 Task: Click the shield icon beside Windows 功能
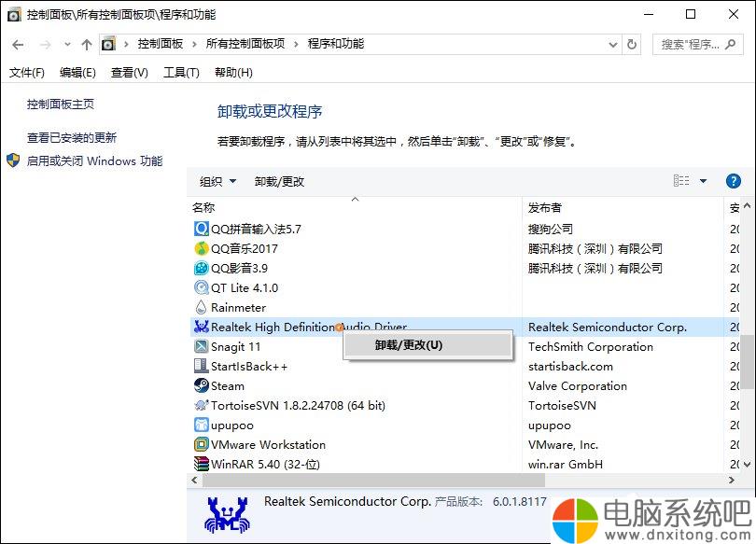[13, 160]
